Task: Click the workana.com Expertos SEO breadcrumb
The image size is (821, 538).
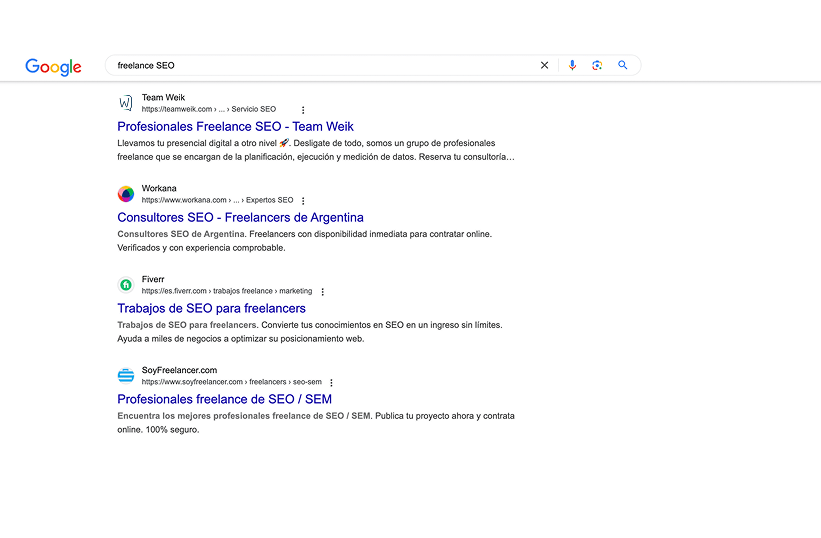Action: coord(217,200)
